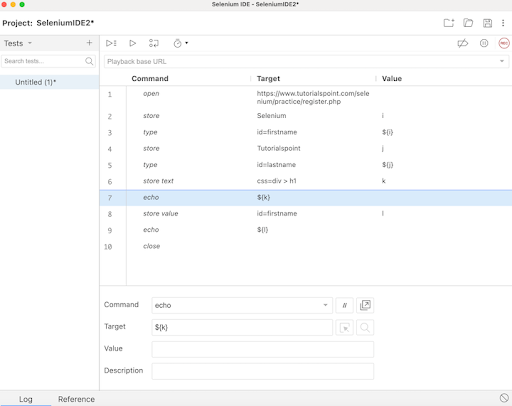The image size is (512, 406).
Task: Click the tutorialspoint register.php URL target
Action: [313, 97]
